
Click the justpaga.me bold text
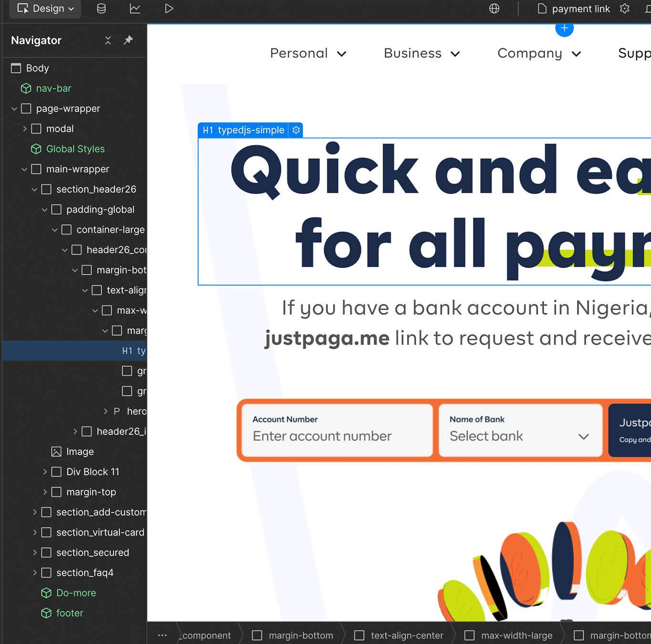(327, 338)
